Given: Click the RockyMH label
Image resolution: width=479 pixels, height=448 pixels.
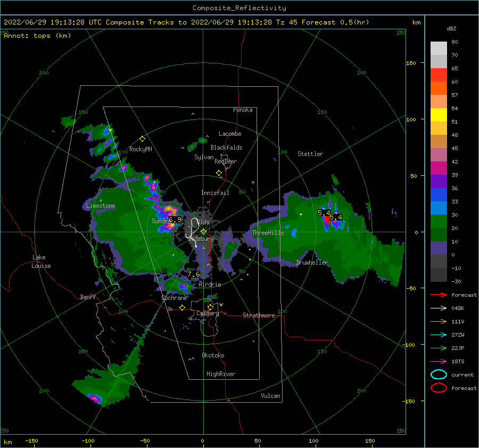Looking at the screenshot, I should [141, 149].
